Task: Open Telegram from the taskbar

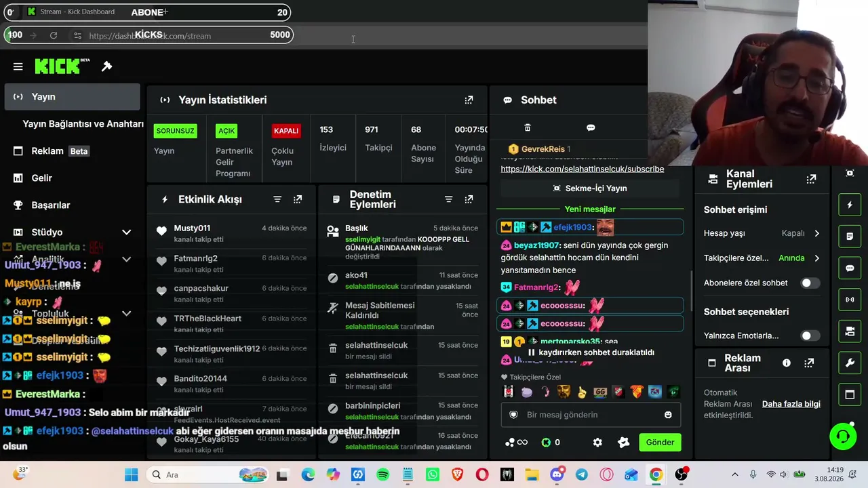Action: tap(582, 474)
